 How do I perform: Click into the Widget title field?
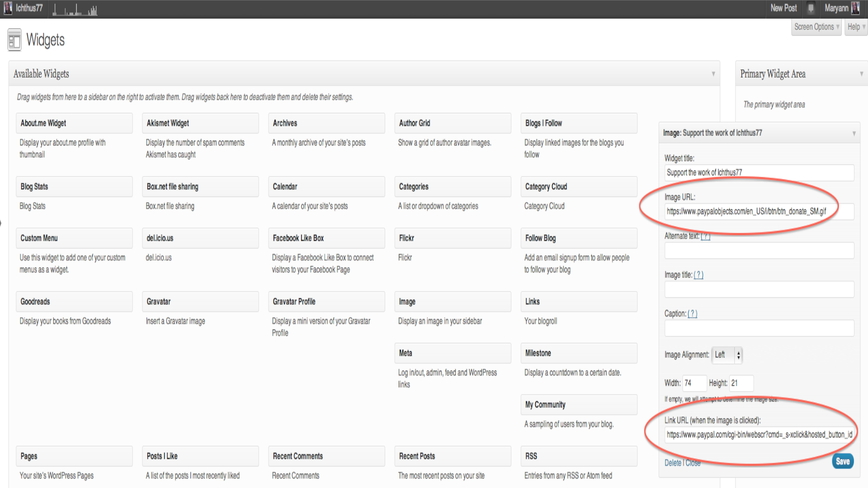click(759, 173)
